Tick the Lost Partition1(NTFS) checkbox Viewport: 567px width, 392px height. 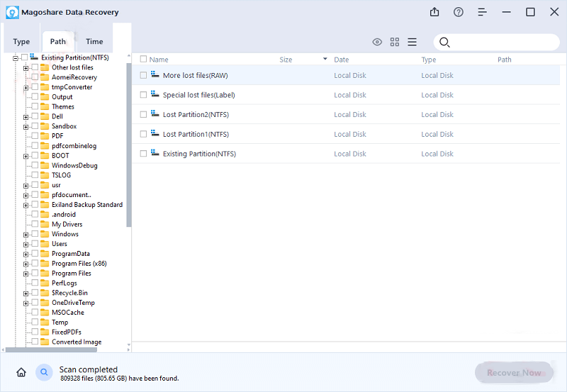click(x=143, y=134)
